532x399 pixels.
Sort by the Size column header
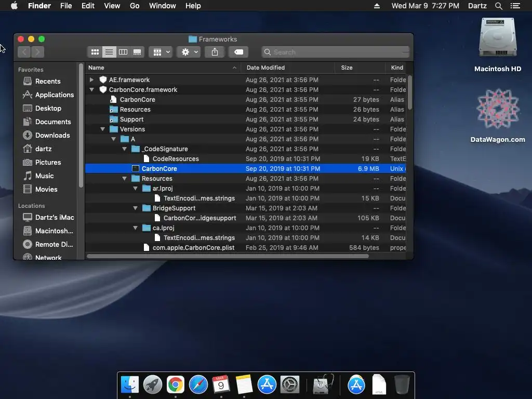(360, 68)
